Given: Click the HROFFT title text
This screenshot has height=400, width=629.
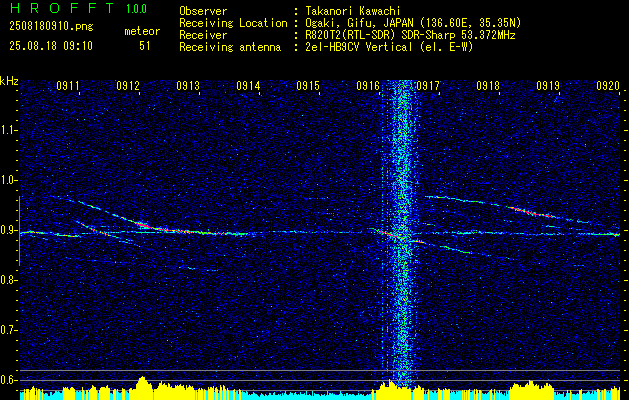Looking at the screenshot, I should [62, 8].
